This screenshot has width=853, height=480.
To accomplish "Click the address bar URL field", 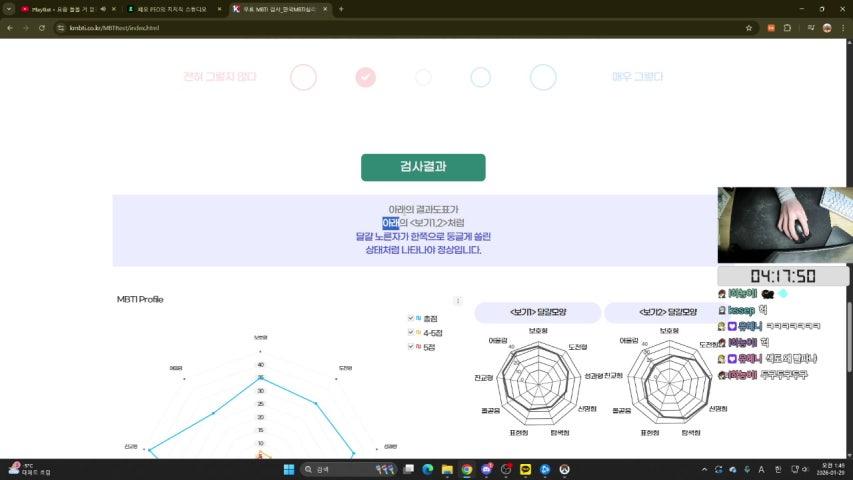I will click(x=403, y=28).
